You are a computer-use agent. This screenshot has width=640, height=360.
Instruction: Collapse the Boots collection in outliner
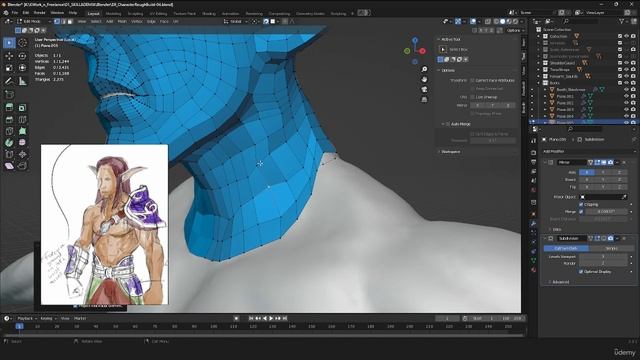point(539,83)
